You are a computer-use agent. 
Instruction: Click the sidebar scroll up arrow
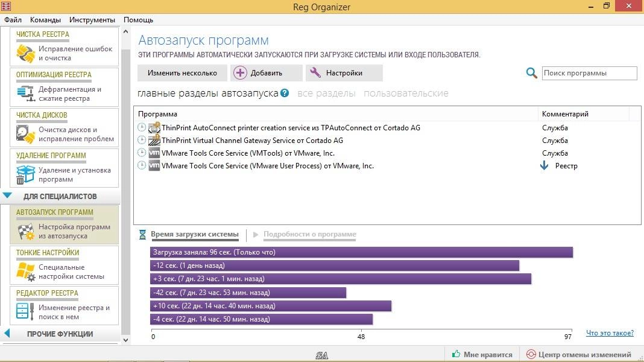click(x=125, y=31)
